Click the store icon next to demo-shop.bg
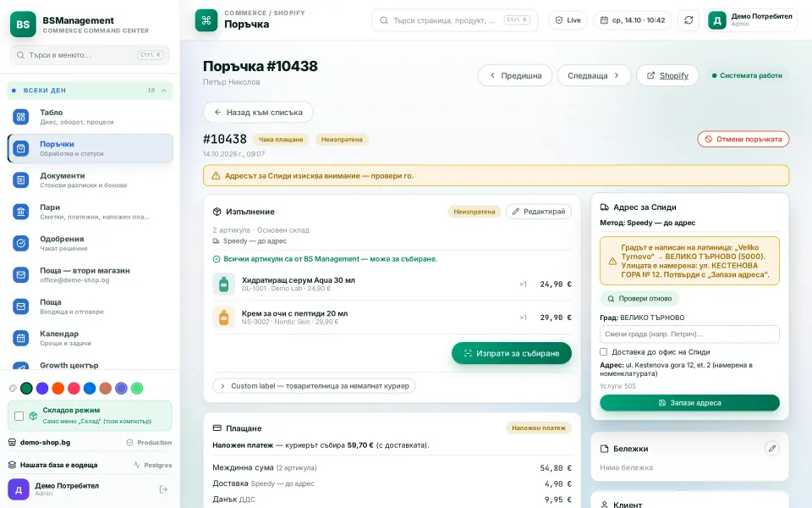812x508 pixels. click(x=12, y=442)
